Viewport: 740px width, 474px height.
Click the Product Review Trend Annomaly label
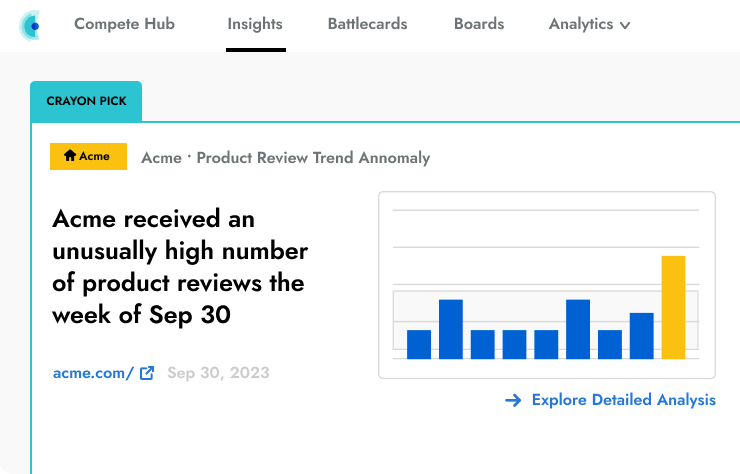tap(313, 157)
